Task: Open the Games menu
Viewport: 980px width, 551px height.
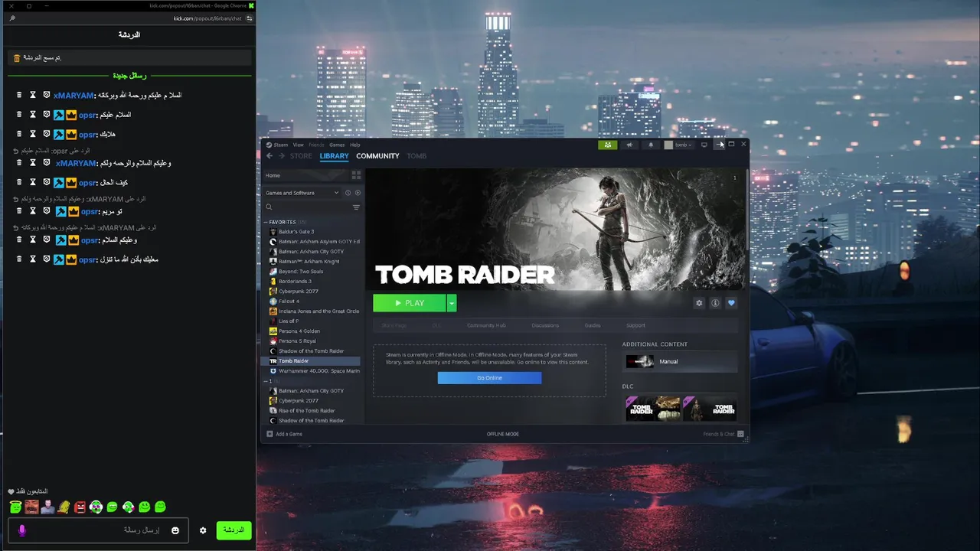Action: (x=337, y=145)
